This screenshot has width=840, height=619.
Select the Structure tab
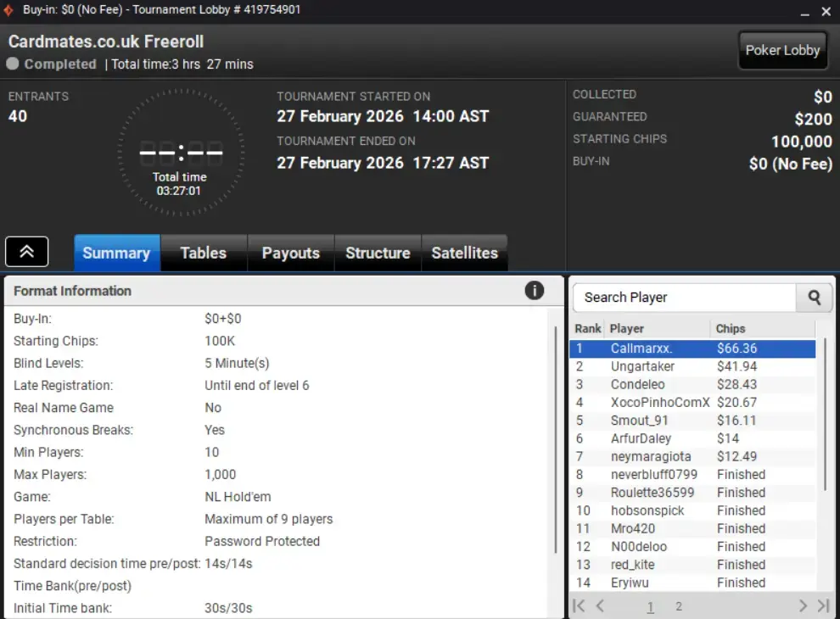pos(378,253)
